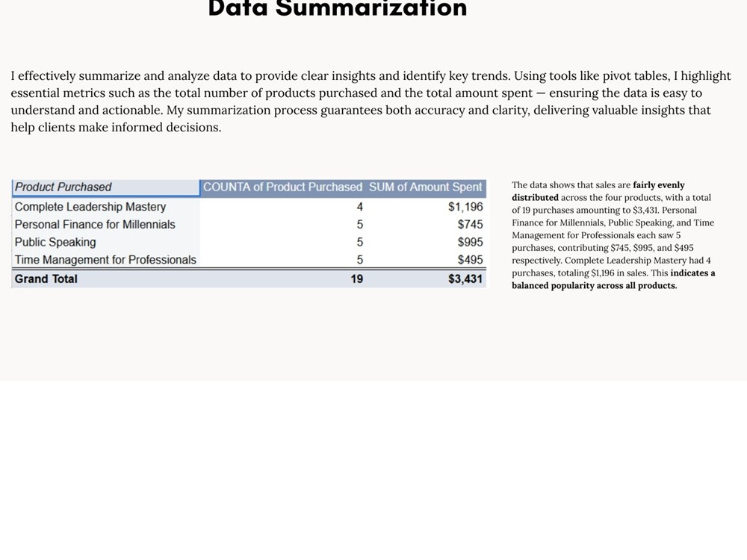747x560 pixels.
Task: Click the bold 'balanced popularity across all products' text
Action: click(x=594, y=285)
